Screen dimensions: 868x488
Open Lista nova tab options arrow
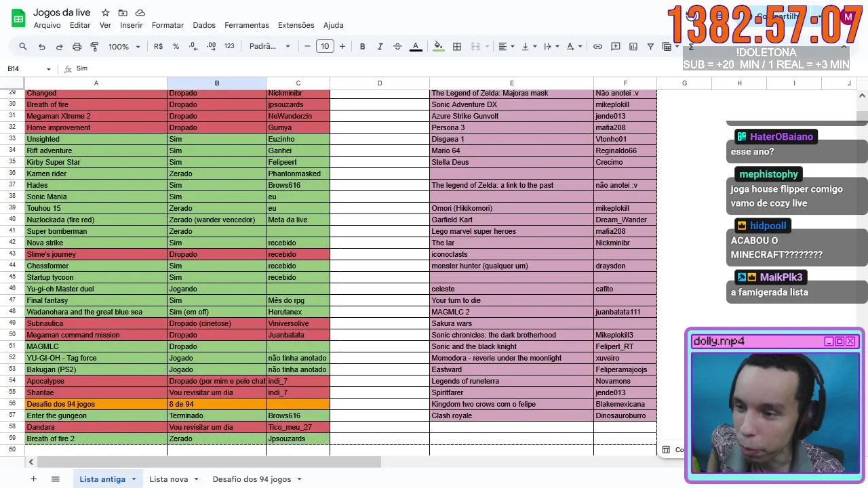point(196,479)
